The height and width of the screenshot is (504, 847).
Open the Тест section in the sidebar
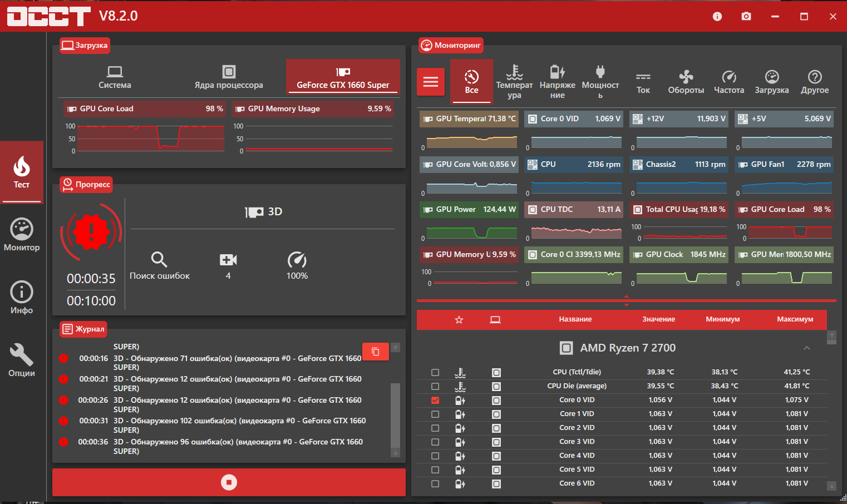[x=22, y=172]
